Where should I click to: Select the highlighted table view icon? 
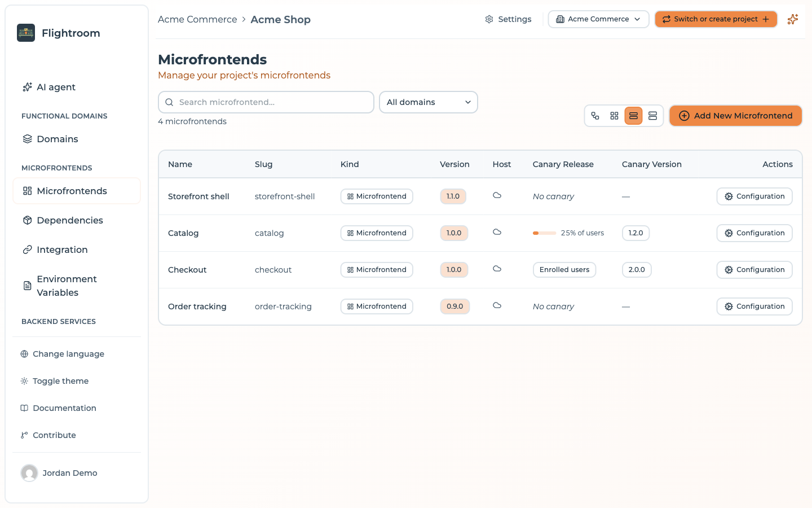coord(634,116)
